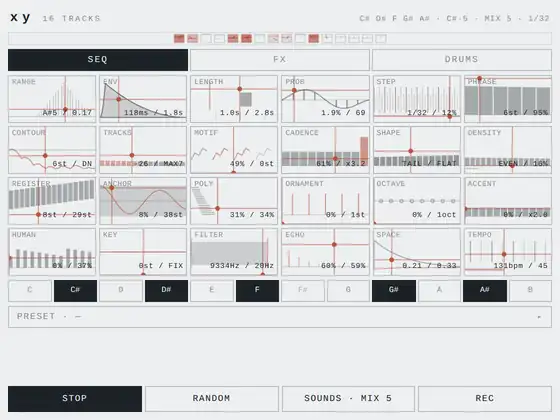
Task: Open the ENV envelope XY pad
Action: click(x=143, y=99)
